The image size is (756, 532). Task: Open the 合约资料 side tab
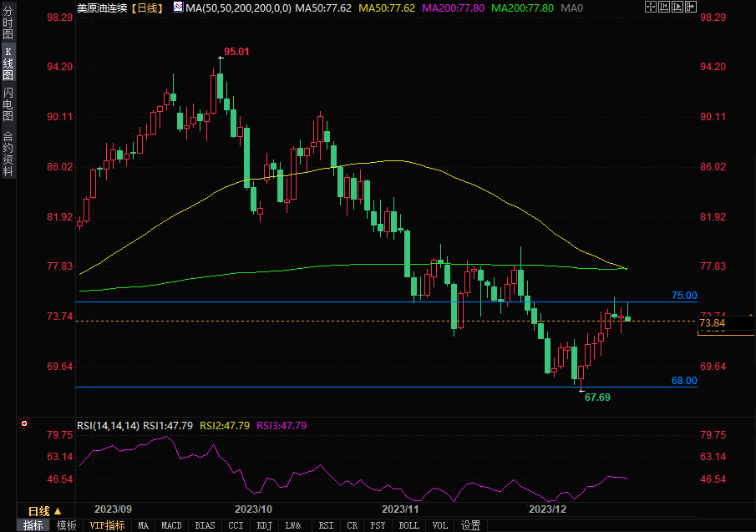(x=8, y=154)
